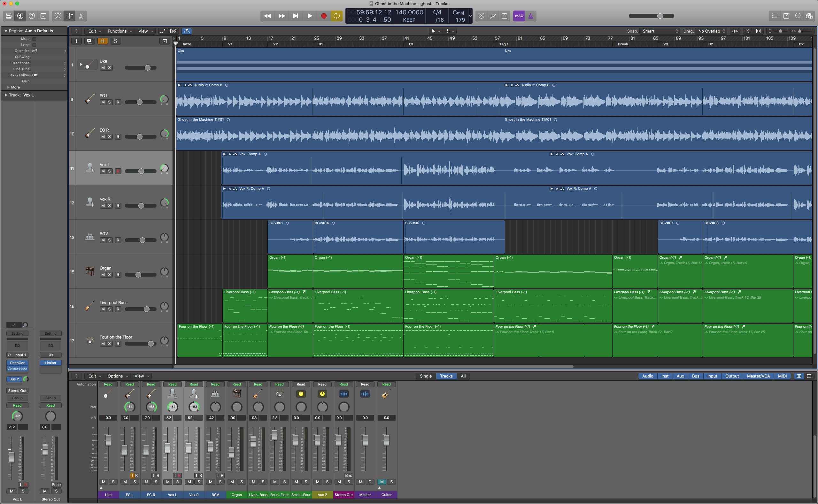Click the Liverpool Bass track volume slider
This screenshot has width=818, height=504.
pos(140,309)
